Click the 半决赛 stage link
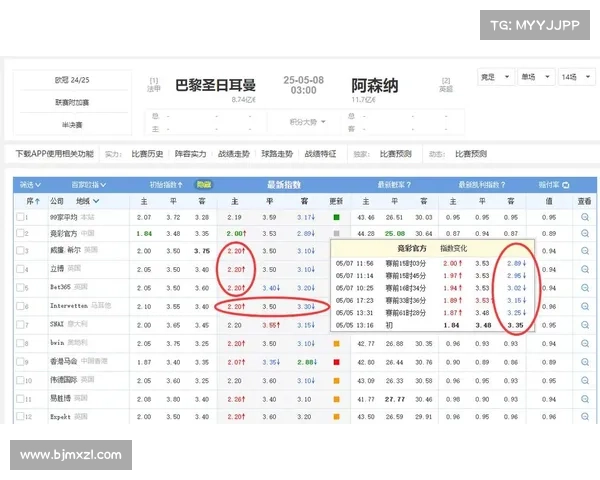The width and height of the screenshot is (600, 480). [72, 125]
